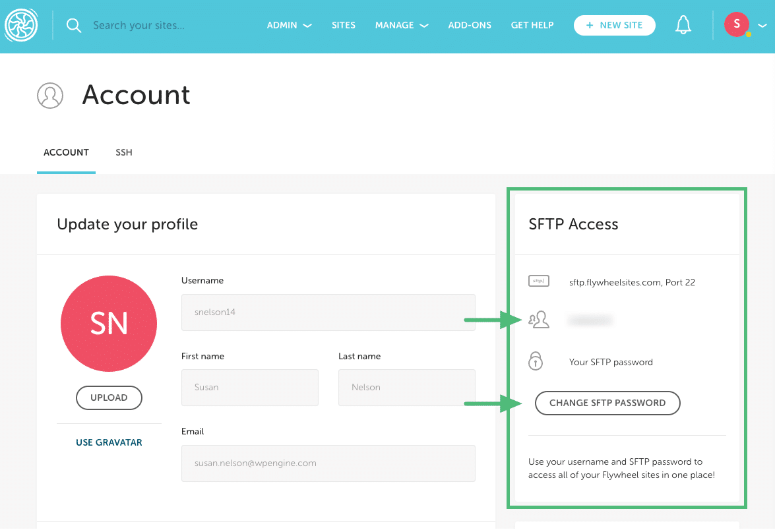Click the Username field snelson14
Image resolution: width=775 pixels, height=532 pixels.
(x=328, y=312)
